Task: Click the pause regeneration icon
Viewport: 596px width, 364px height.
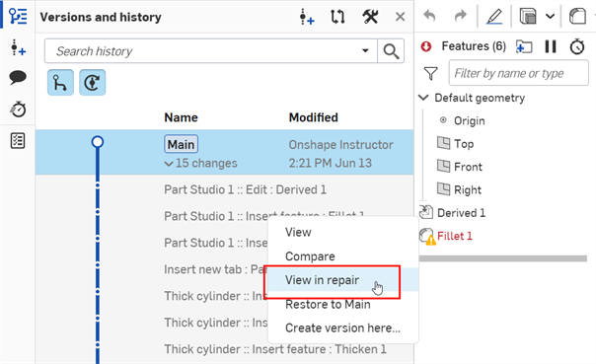Action: (551, 46)
